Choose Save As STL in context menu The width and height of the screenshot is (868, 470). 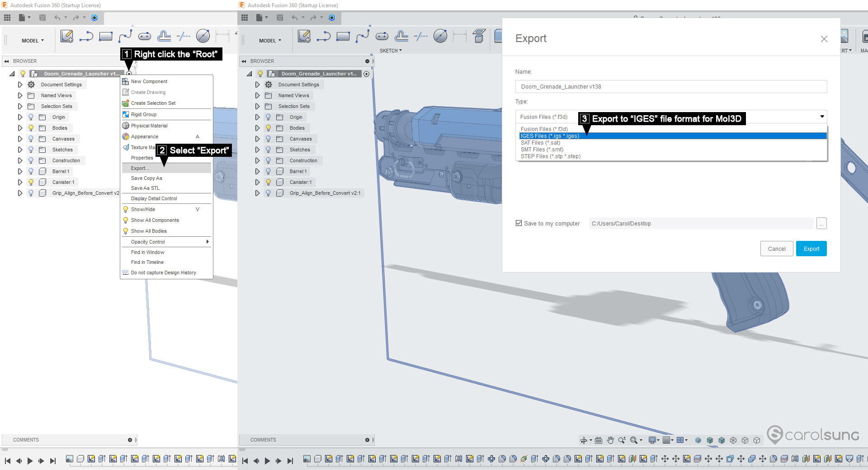(x=166, y=188)
